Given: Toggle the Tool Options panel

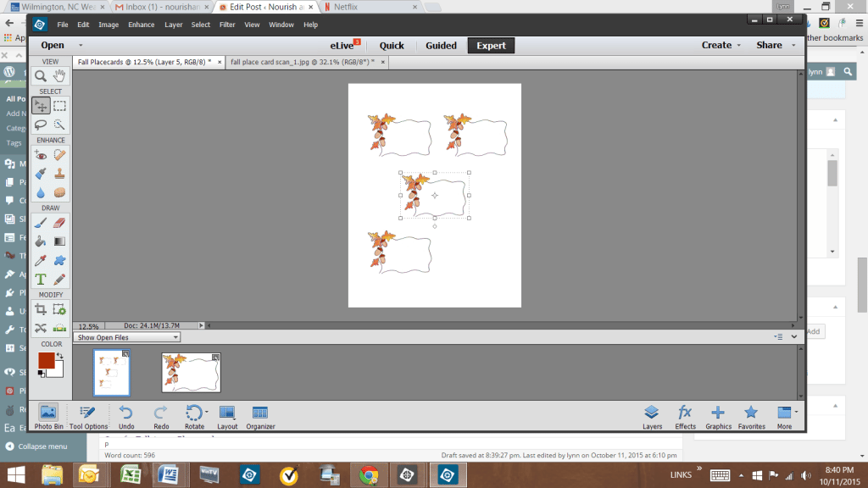Looking at the screenshot, I should (88, 413).
